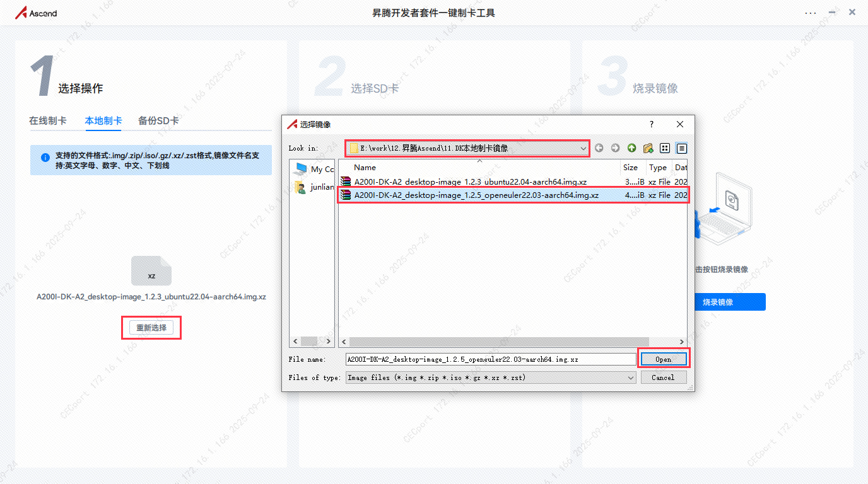868x484 pixels.
Task: Click the openeuler22.03 image file archive icon
Action: click(x=346, y=195)
